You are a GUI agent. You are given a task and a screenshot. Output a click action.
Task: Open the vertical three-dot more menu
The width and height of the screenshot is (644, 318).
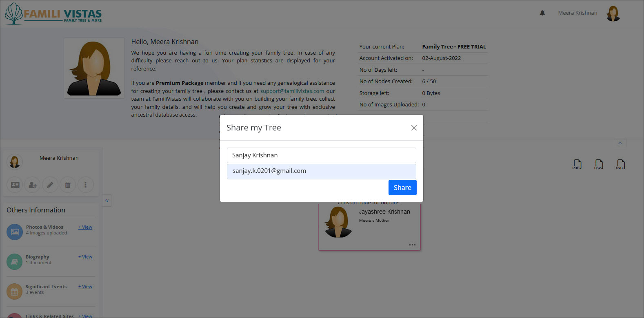pyautogui.click(x=85, y=185)
